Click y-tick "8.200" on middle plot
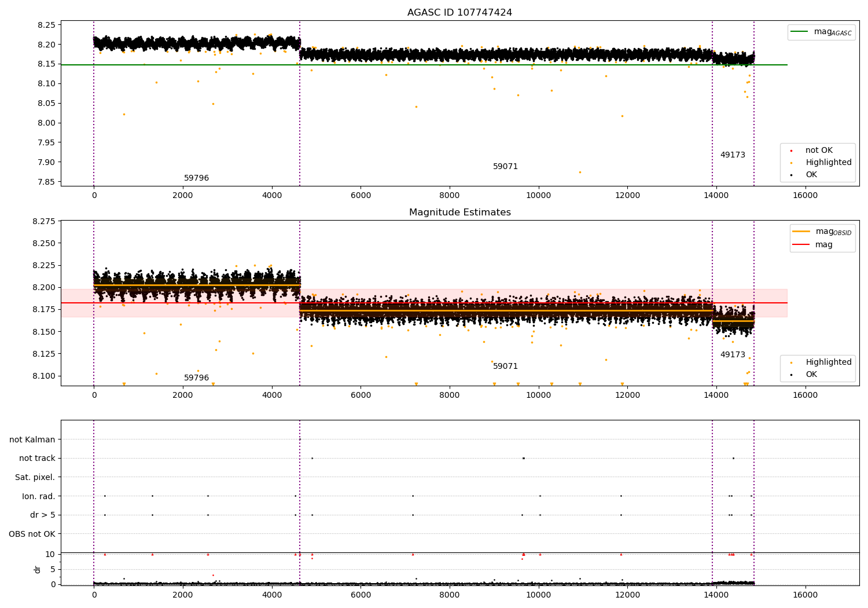 (x=44, y=288)
